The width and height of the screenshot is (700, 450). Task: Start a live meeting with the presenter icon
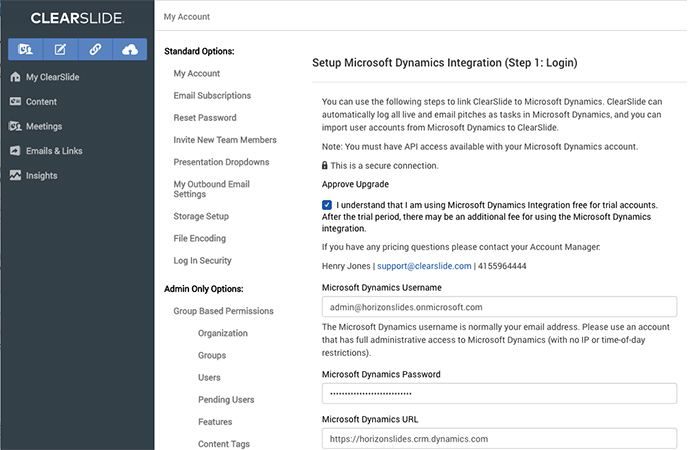pyautogui.click(x=25, y=49)
